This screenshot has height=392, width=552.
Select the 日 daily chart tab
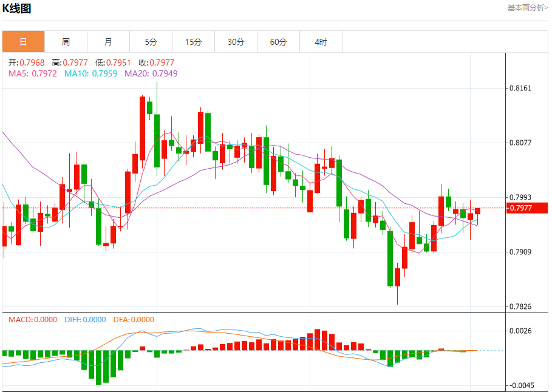click(23, 41)
